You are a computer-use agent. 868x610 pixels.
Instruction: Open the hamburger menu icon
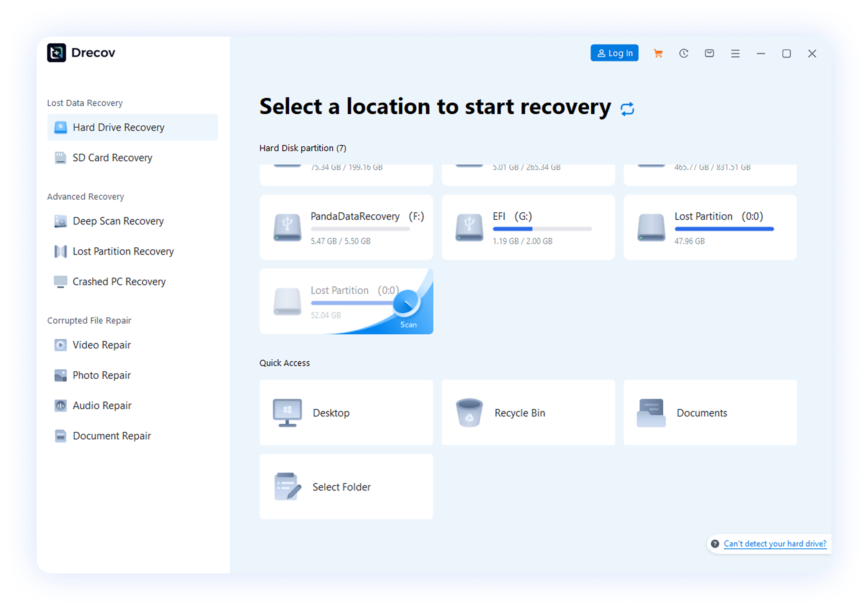point(735,53)
